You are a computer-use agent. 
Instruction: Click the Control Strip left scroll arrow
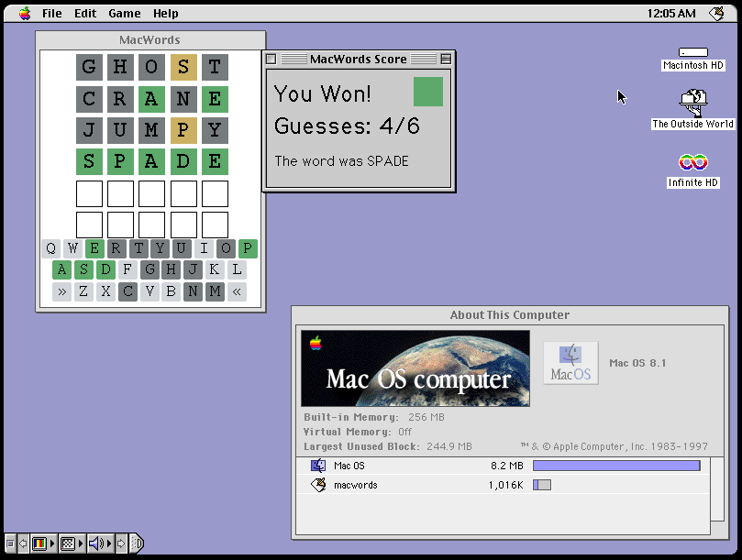tap(23, 544)
